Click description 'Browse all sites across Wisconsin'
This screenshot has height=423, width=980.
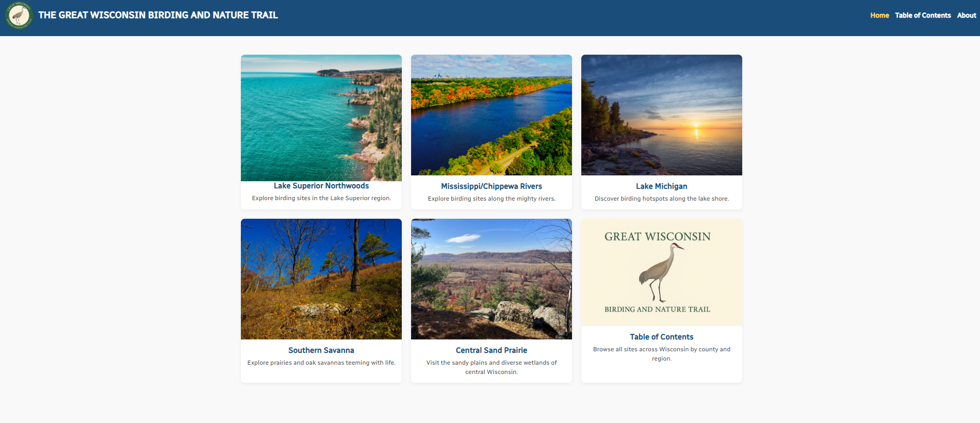coord(662,354)
